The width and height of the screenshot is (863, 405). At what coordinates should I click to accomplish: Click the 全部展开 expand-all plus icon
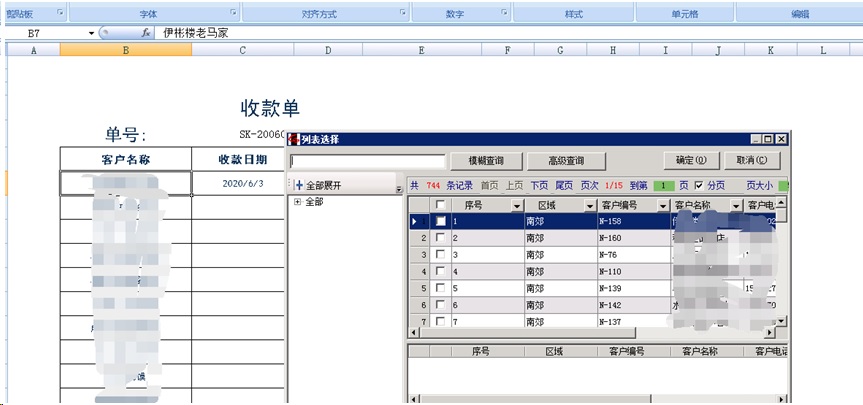point(299,186)
